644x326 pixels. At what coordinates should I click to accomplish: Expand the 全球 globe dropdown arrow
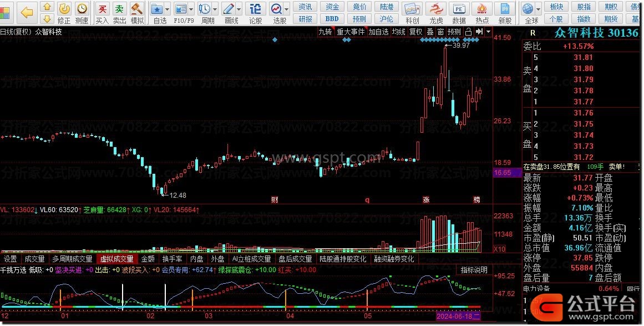pyautogui.click(x=539, y=9)
